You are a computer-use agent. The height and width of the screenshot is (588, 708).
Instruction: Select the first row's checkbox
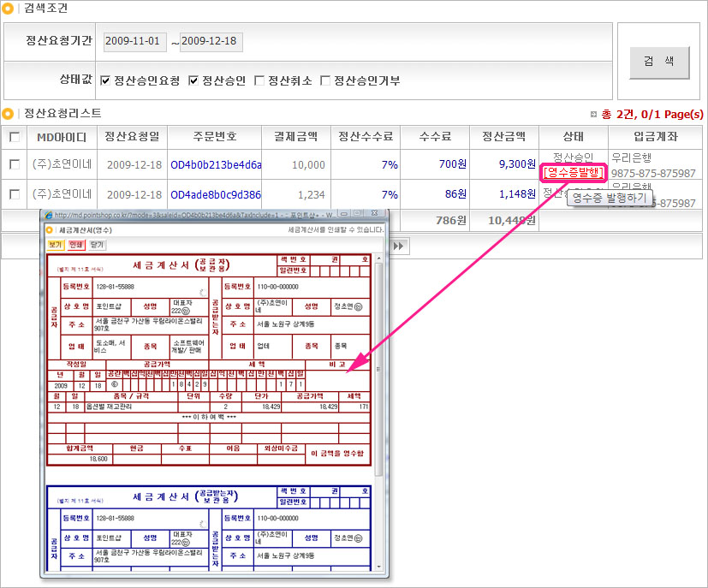pyautogui.click(x=15, y=164)
